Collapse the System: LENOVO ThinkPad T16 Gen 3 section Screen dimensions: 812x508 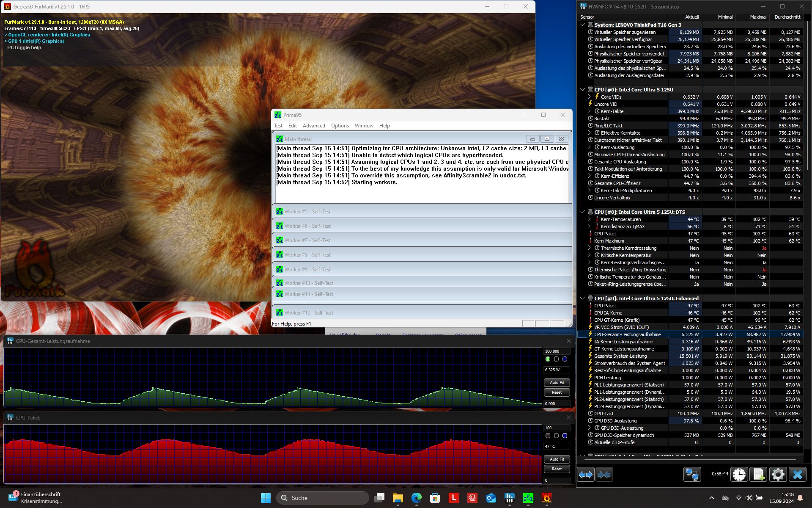point(582,25)
